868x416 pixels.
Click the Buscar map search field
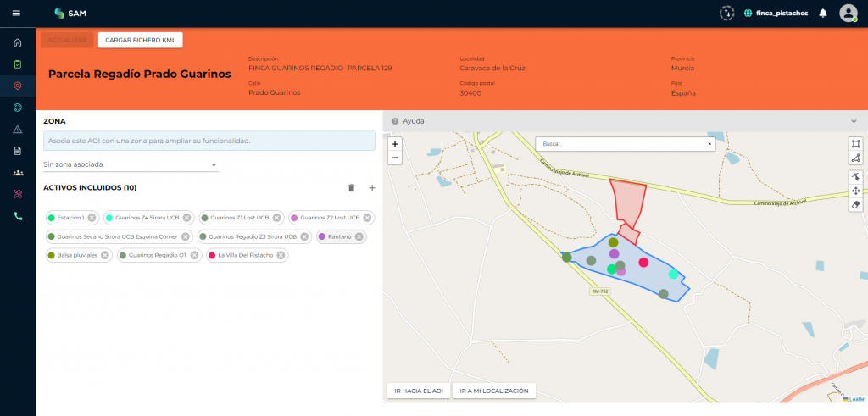(625, 144)
